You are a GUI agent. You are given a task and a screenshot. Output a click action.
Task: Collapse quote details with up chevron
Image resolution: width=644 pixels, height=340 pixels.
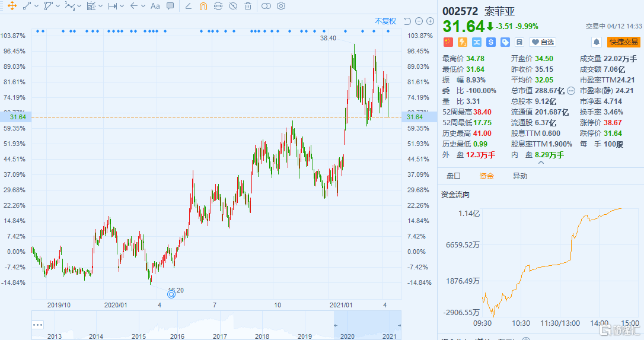click(x=541, y=163)
